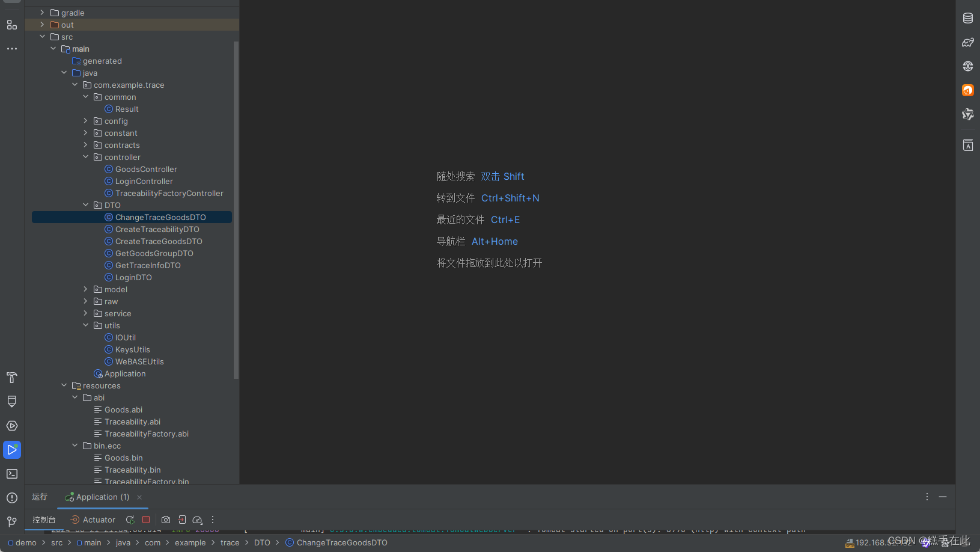Viewport: 980px width, 552px height.
Task: Click trace in the breadcrumb bar
Action: tap(230, 542)
